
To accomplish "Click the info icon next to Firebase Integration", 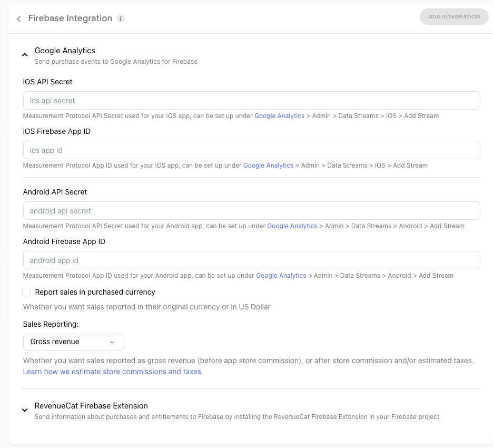I will click(121, 19).
